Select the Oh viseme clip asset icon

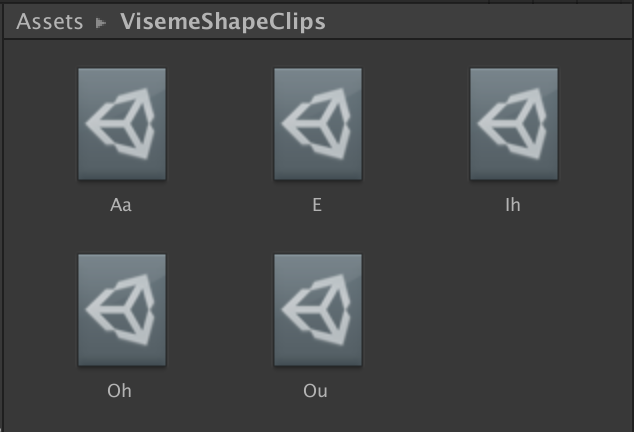click(122, 310)
